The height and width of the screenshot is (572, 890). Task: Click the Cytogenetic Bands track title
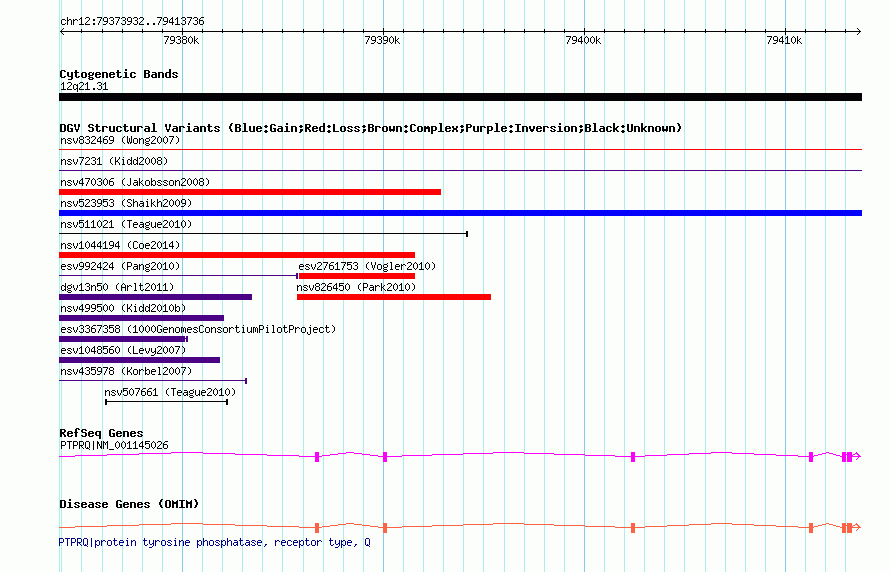119,74
